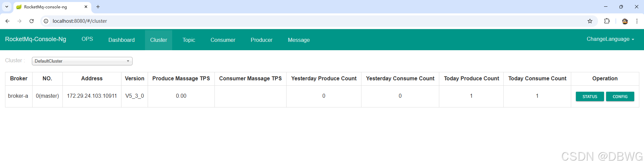Click the Consumer Massage TPS header

point(250,79)
